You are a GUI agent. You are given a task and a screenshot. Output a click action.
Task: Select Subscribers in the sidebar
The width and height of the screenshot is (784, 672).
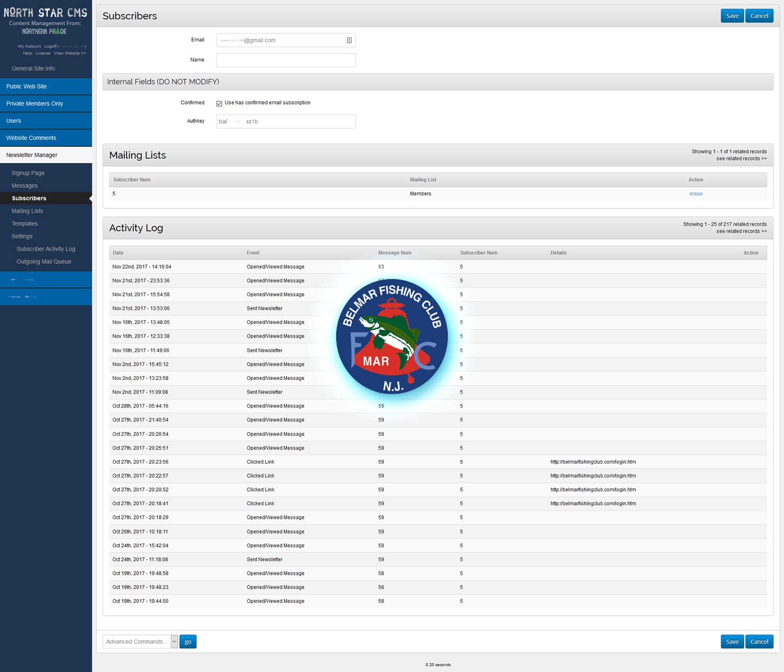click(x=46, y=198)
